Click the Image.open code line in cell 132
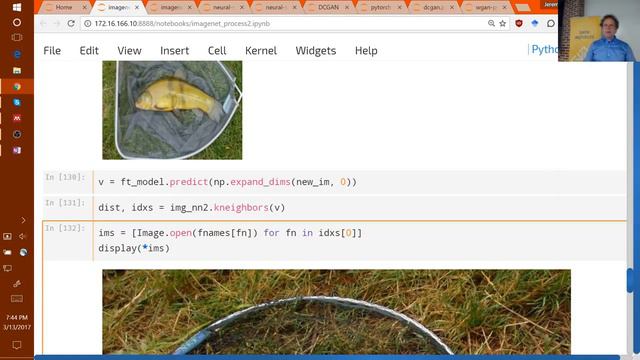Image resolution: width=640 pixels, height=360 pixels. pos(230,233)
